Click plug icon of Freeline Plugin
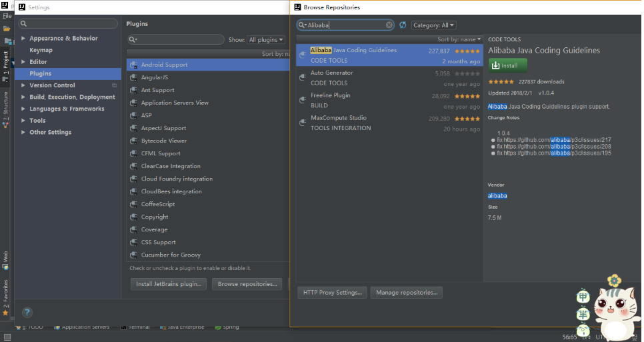Image resolution: width=644 pixels, height=342 pixels. click(x=303, y=100)
